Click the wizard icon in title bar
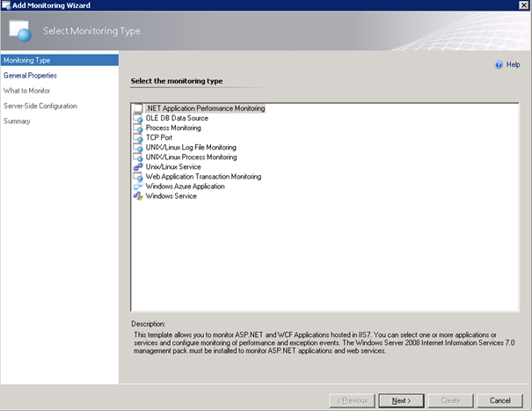This screenshot has width=532, height=411. tap(6, 5)
